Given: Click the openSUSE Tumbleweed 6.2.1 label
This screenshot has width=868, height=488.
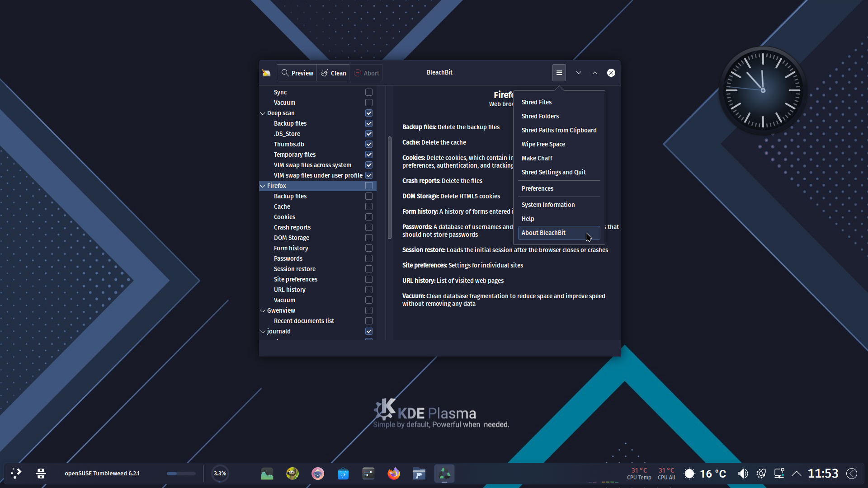Looking at the screenshot, I should pos(102,474).
